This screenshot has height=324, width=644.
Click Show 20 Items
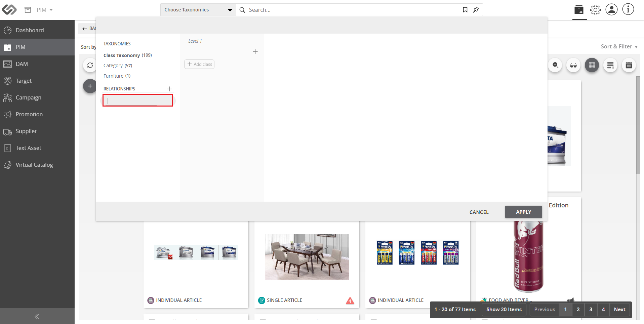click(x=504, y=310)
